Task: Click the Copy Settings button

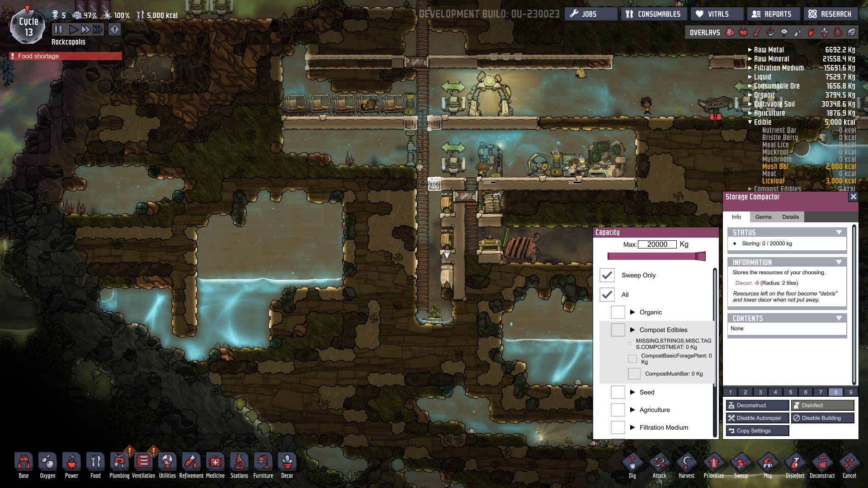Action: point(757,431)
